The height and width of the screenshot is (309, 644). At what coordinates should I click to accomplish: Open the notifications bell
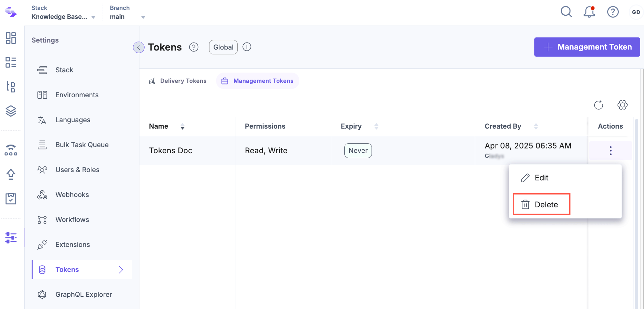(x=589, y=12)
